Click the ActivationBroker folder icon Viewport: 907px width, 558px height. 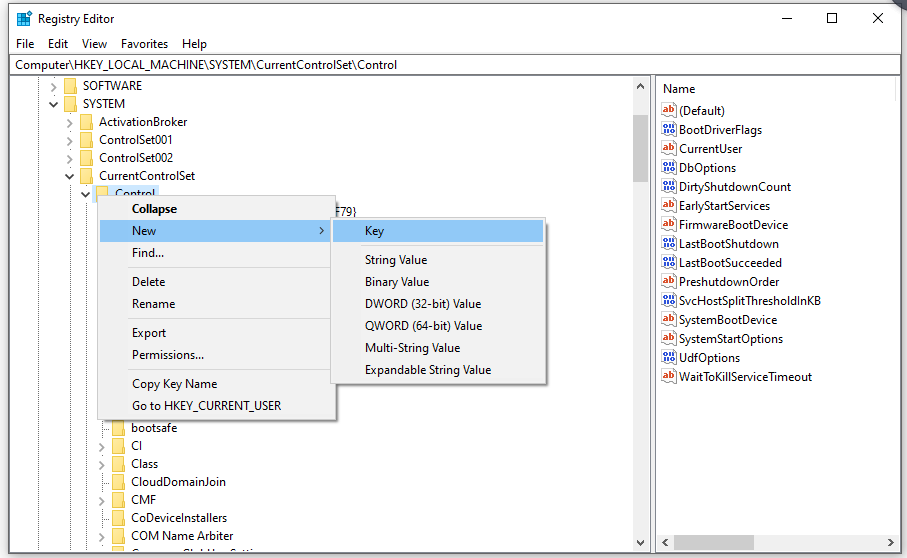tap(86, 121)
